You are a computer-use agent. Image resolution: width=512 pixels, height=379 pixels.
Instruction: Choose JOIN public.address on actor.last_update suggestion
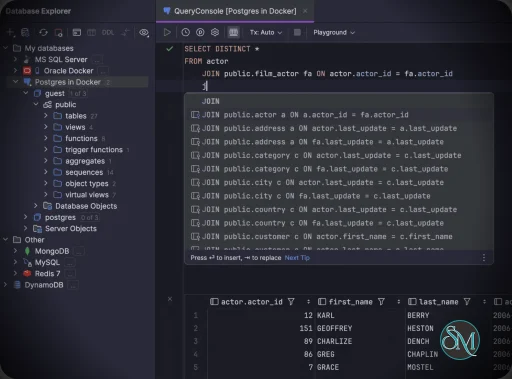click(339, 128)
